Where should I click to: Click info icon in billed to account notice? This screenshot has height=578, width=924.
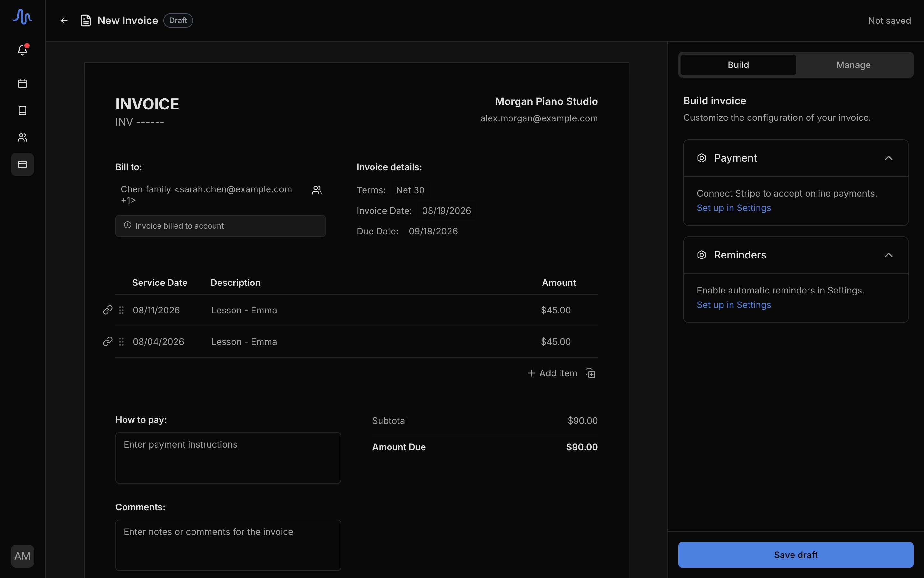click(x=127, y=225)
